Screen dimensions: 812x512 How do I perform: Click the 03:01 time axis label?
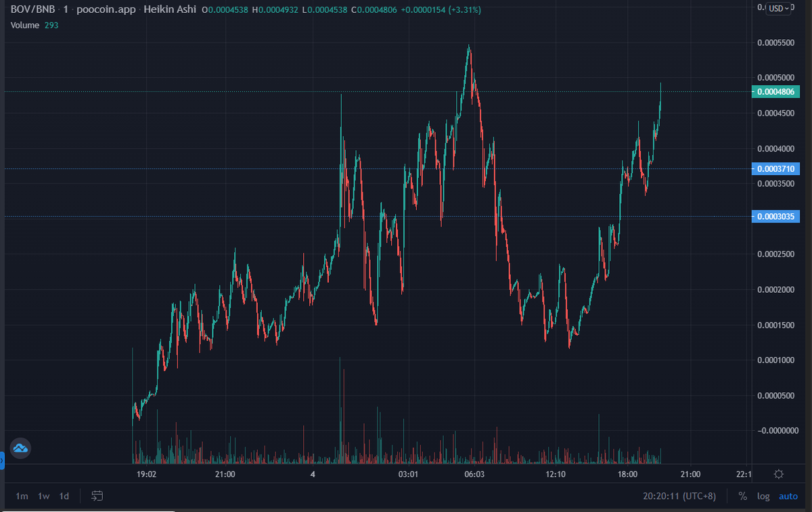coord(408,475)
